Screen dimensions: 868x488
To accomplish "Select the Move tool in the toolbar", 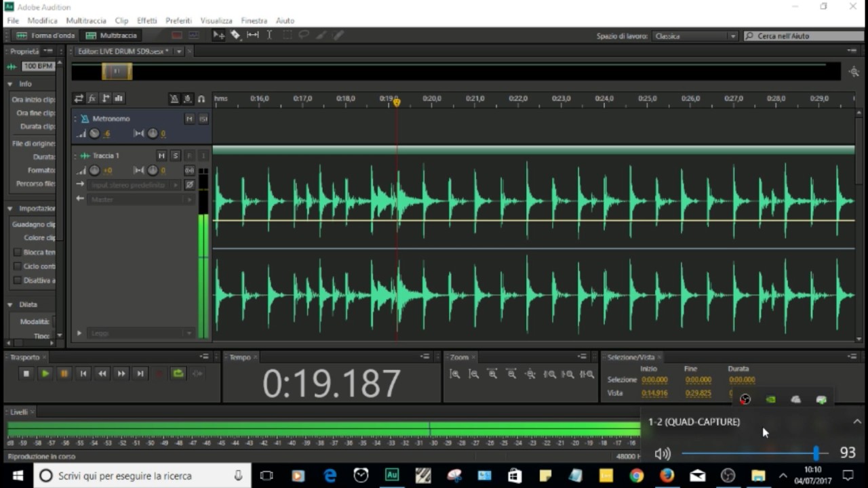I will 219,35.
